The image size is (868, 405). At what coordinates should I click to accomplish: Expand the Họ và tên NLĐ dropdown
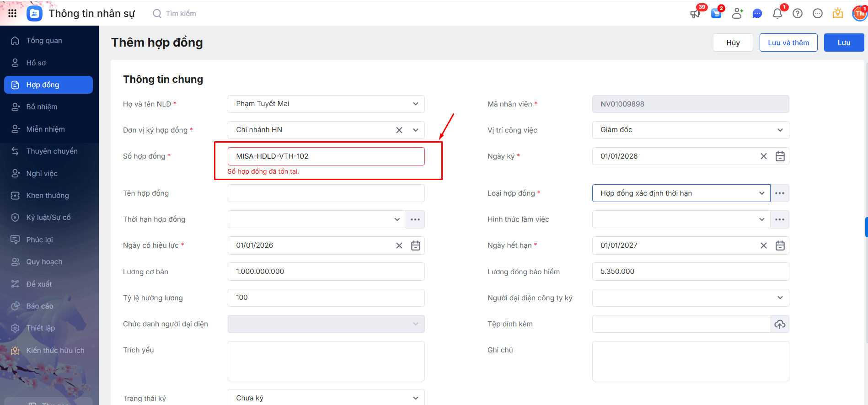(415, 104)
